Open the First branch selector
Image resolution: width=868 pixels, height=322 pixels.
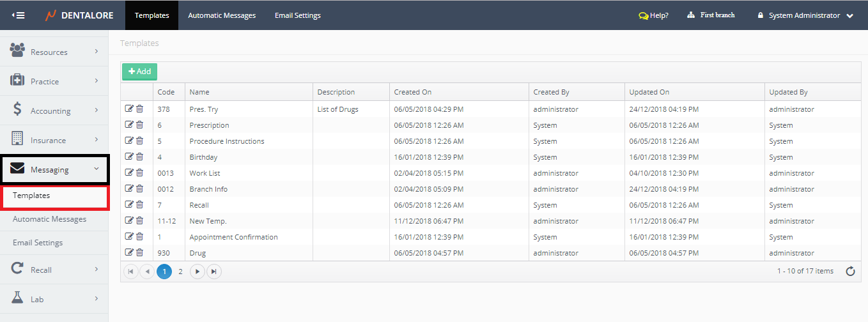pyautogui.click(x=711, y=15)
